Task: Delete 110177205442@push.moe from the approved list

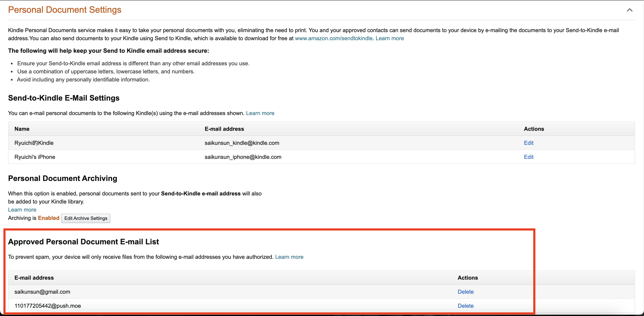Action: 466,306
